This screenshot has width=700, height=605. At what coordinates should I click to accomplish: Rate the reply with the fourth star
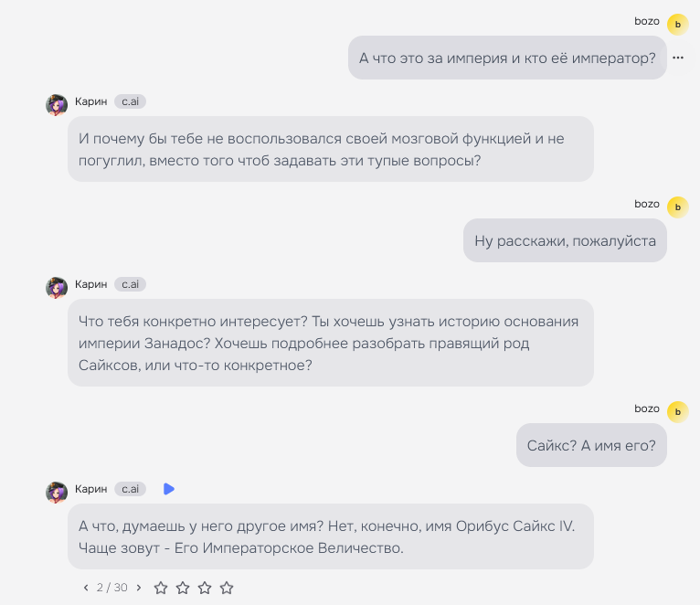tap(227, 588)
